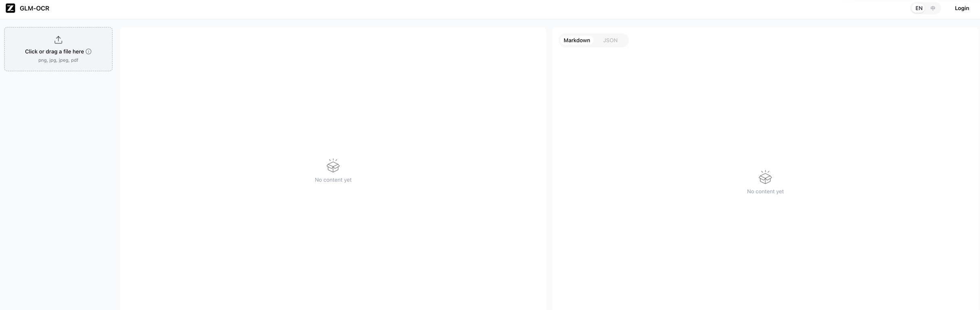Open the Login page
Screen dimensions: 980x310
(962, 8)
